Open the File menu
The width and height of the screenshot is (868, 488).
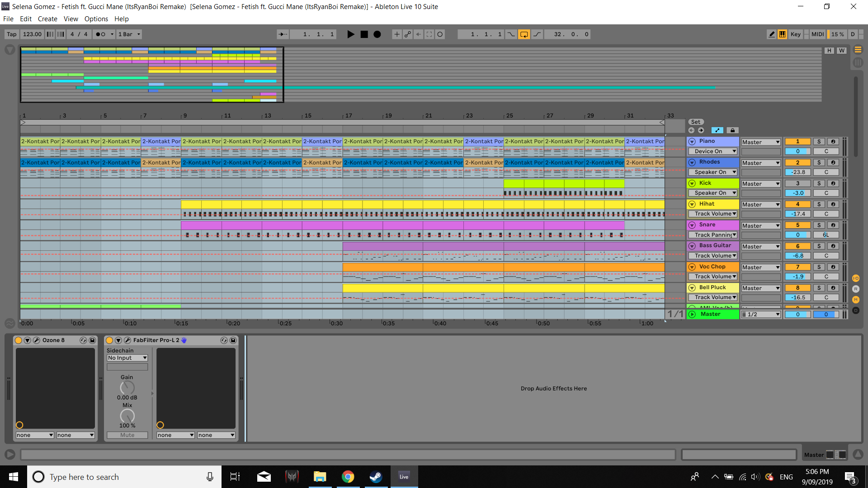pos(8,19)
